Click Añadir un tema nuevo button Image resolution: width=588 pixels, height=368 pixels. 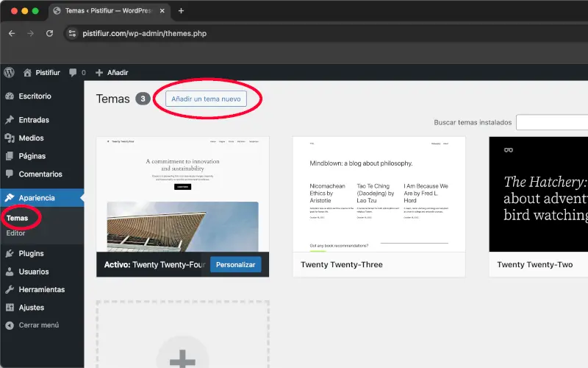[x=206, y=99]
